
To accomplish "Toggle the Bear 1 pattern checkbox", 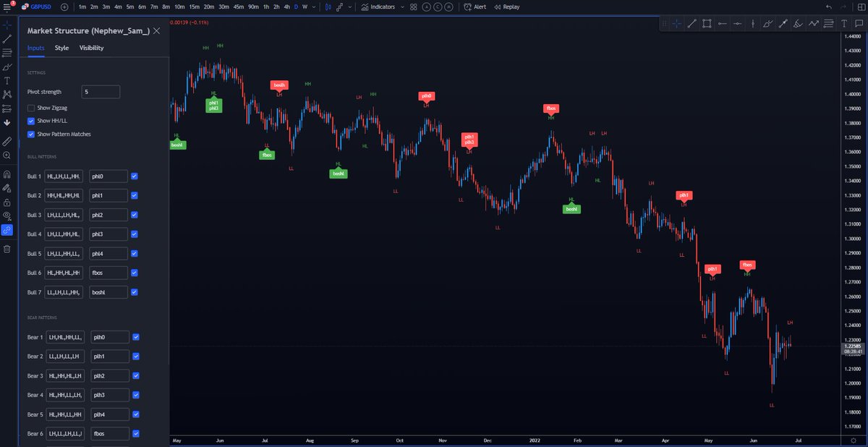I will pyautogui.click(x=135, y=337).
